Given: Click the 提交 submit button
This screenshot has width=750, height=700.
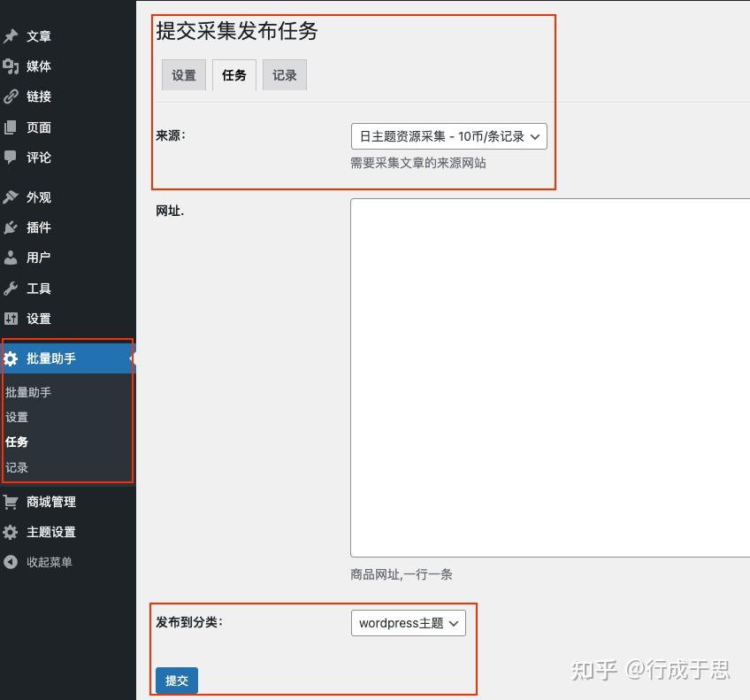Looking at the screenshot, I should [x=176, y=681].
